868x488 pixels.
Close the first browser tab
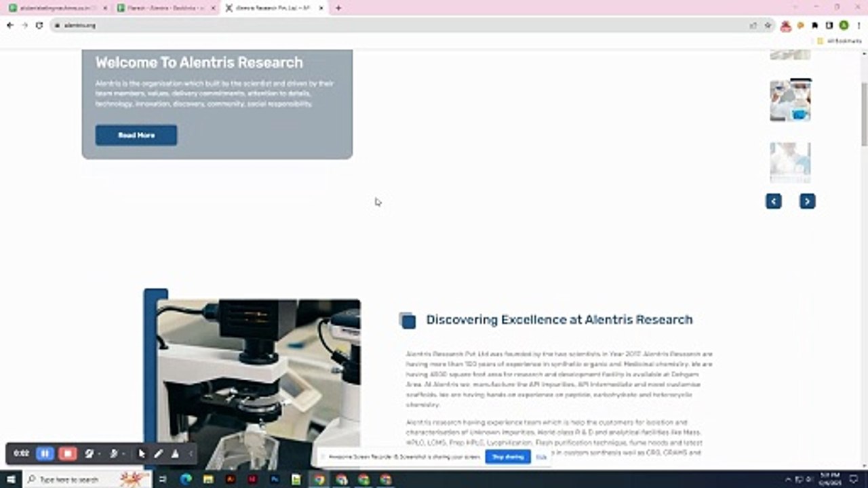(x=104, y=8)
